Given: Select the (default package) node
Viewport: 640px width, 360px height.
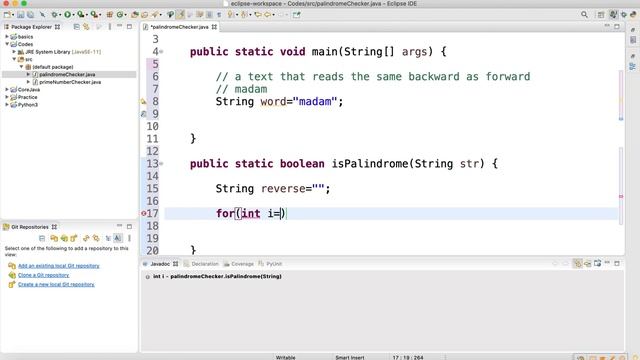Looking at the screenshot, I should pyautogui.click(x=52, y=67).
